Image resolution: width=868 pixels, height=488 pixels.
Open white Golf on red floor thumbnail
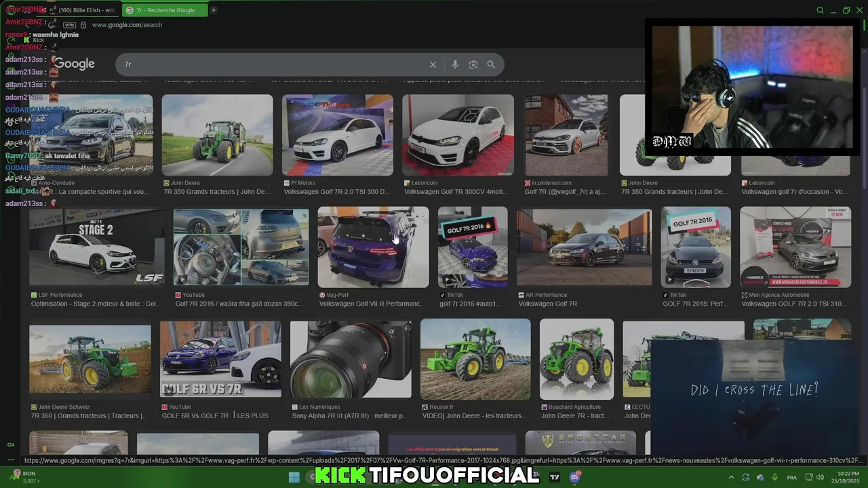[x=458, y=135]
